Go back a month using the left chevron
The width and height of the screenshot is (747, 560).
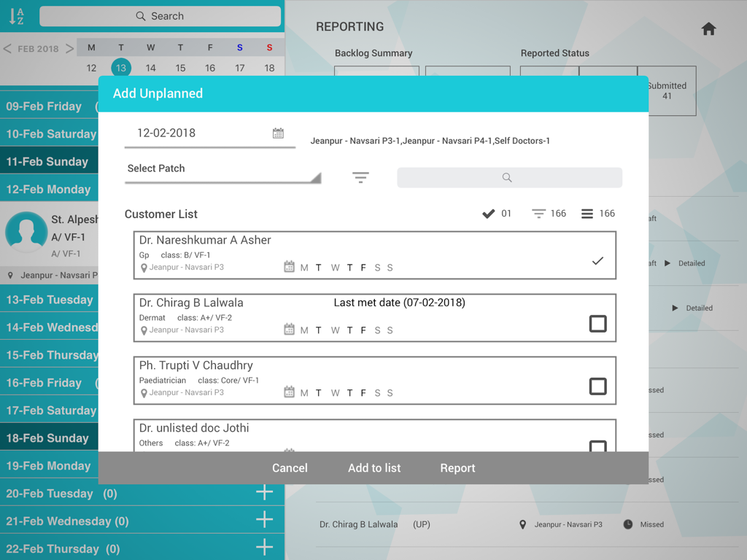pyautogui.click(x=7, y=47)
